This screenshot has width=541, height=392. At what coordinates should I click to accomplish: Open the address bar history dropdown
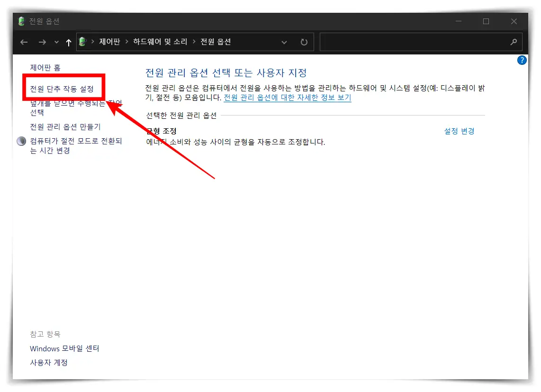[x=56, y=42]
